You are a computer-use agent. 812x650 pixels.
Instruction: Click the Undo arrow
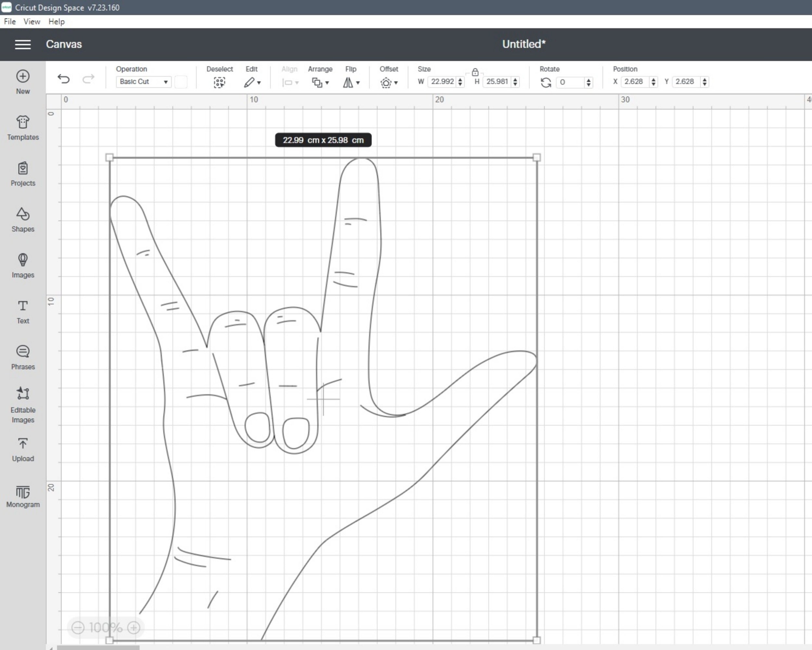[x=64, y=79]
